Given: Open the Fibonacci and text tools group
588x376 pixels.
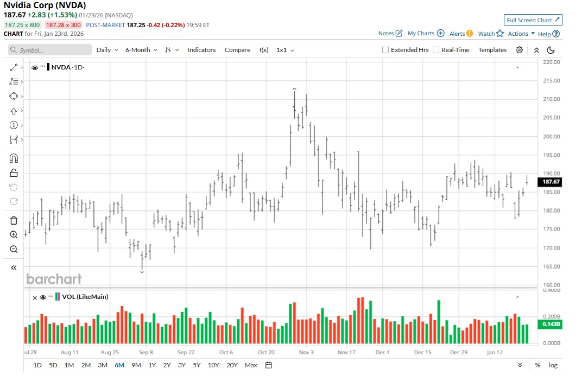Looking at the screenshot, I should 14,82.
